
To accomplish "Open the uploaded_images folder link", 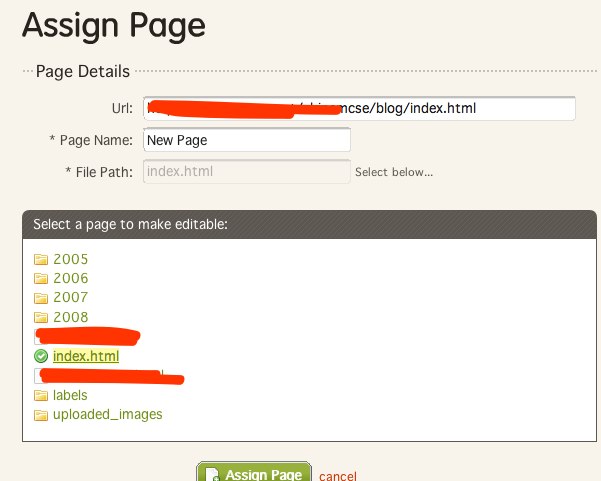I will click(108, 415).
